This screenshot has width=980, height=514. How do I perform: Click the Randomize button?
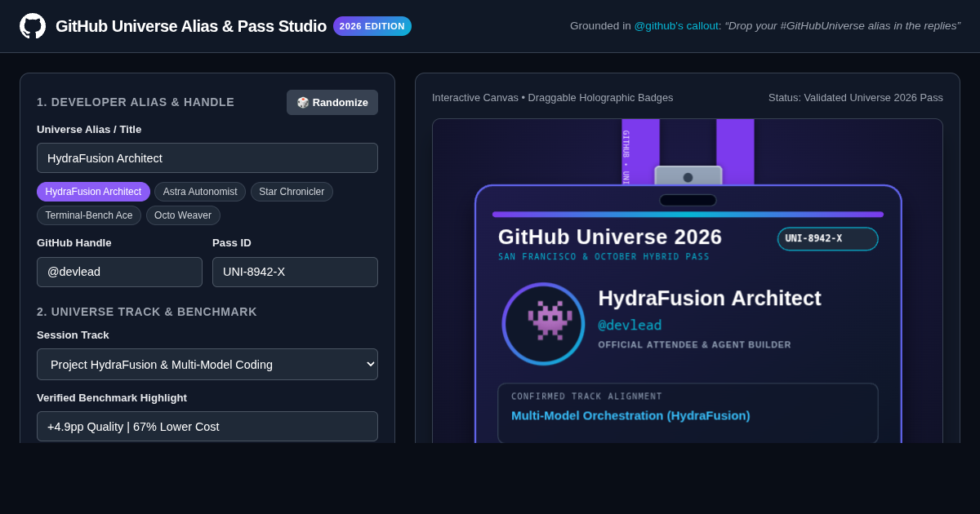332,103
